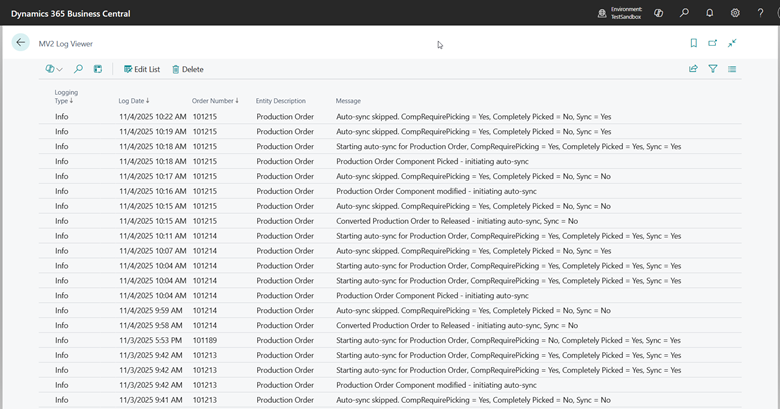Viewport: 780px width, 409px height.
Task: Select the log date 11/4/2025 9:59 AM
Action: (x=151, y=310)
